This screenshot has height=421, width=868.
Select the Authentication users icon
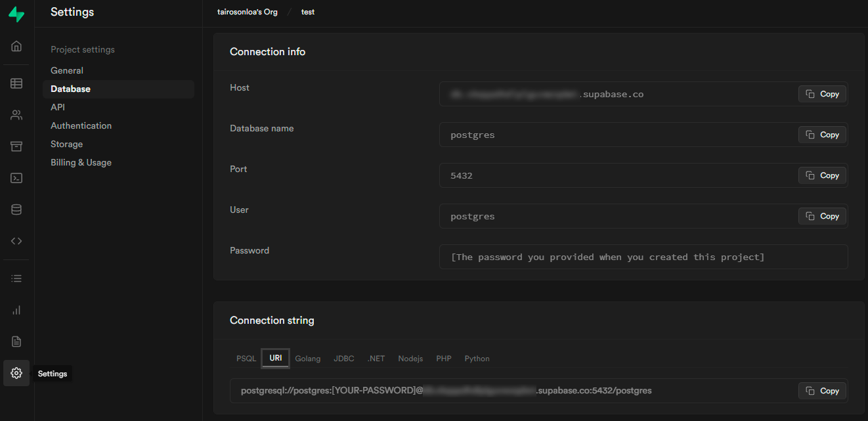coord(16,114)
